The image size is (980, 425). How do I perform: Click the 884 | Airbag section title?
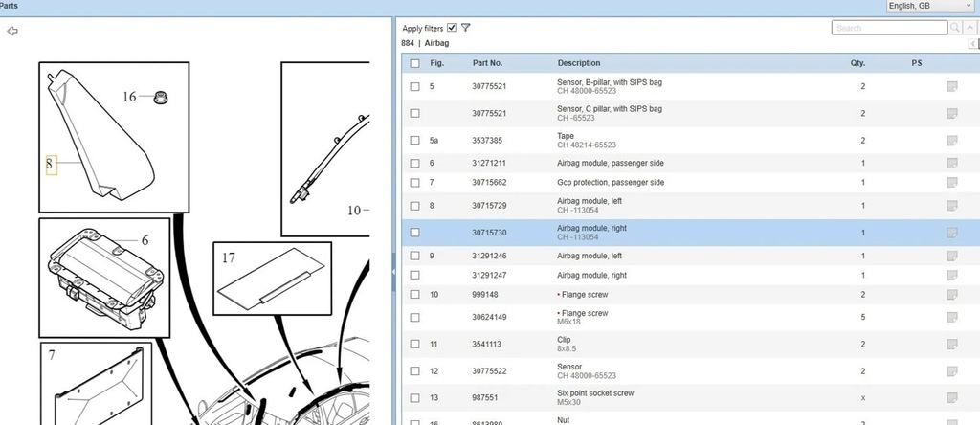[x=425, y=43]
